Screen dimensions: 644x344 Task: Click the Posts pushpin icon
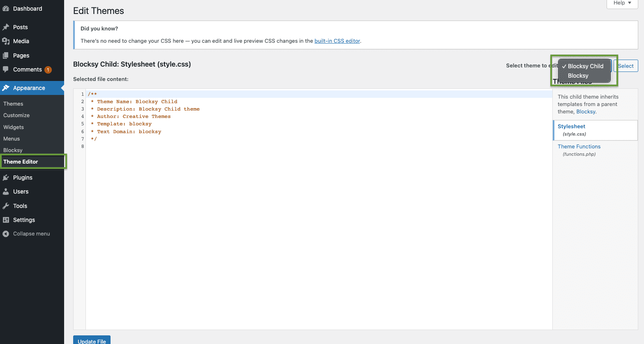point(6,27)
